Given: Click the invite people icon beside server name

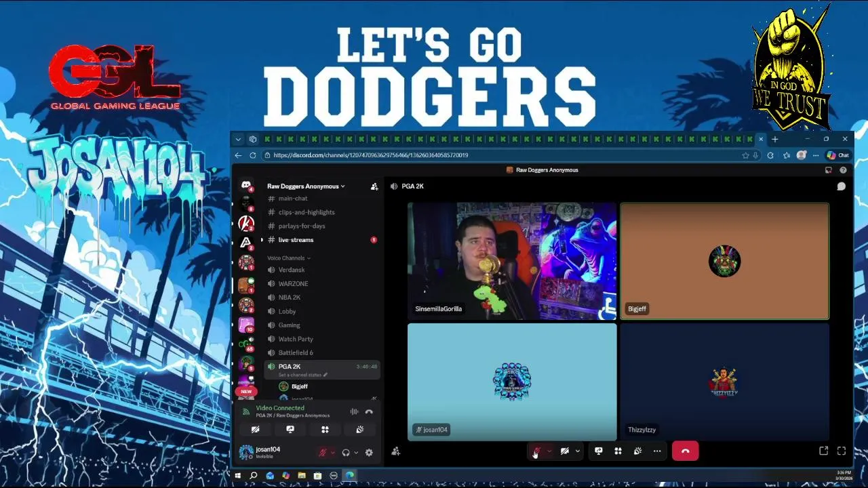Looking at the screenshot, I should (374, 186).
